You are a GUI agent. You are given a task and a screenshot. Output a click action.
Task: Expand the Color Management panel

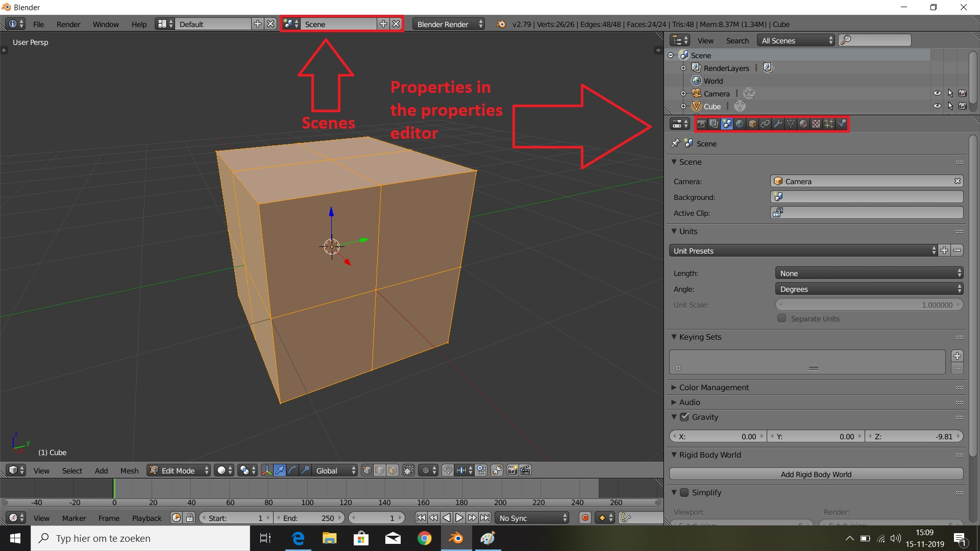714,387
